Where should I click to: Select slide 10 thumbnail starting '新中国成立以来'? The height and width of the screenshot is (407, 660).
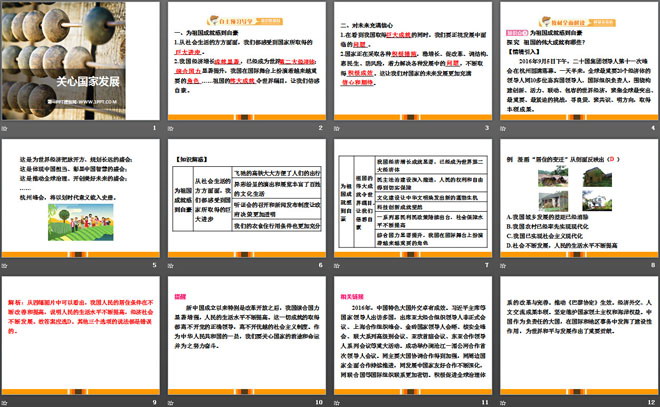247,335
